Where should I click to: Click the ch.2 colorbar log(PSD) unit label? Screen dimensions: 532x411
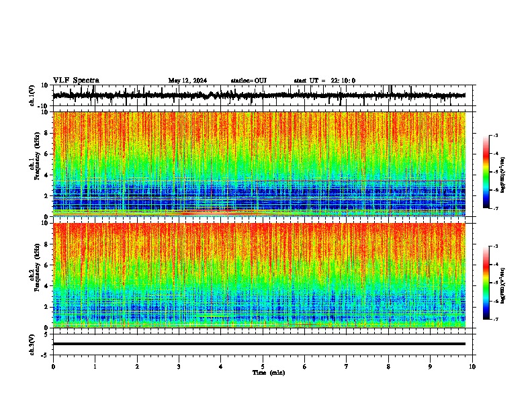[503, 286]
